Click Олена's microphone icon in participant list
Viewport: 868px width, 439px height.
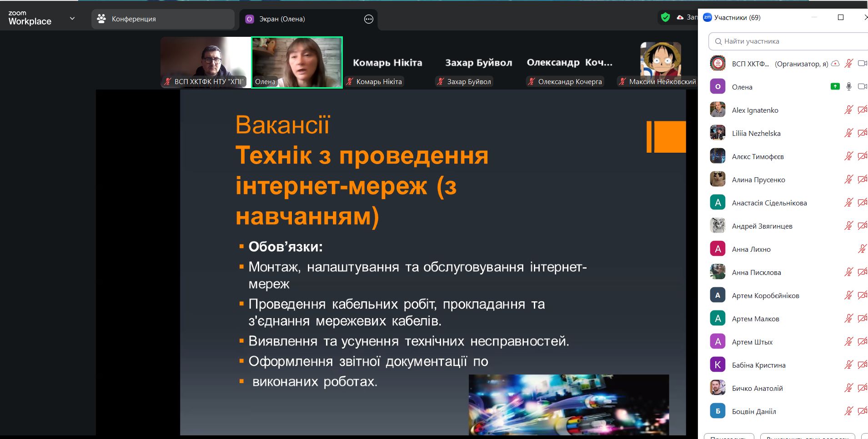point(848,86)
